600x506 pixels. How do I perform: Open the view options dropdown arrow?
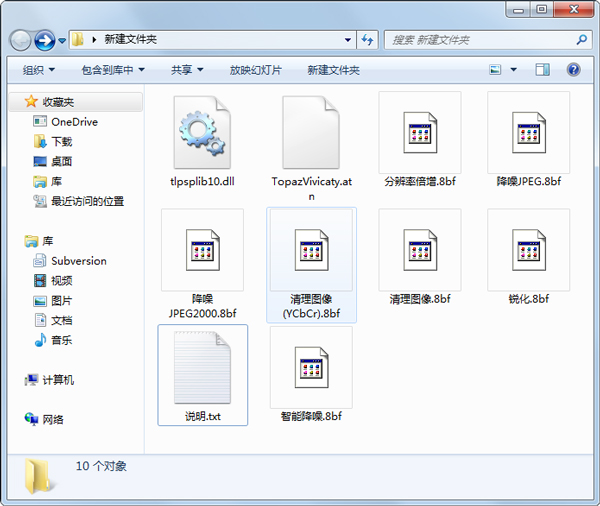tap(514, 70)
